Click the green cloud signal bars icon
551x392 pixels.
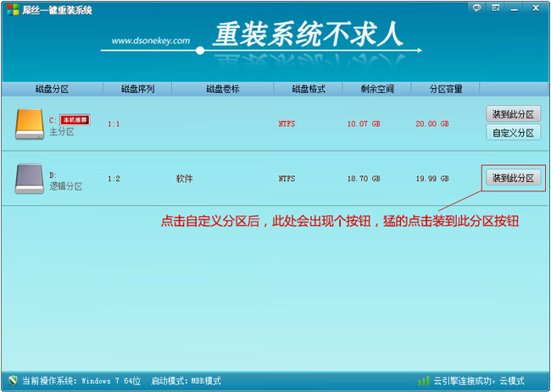point(423,381)
